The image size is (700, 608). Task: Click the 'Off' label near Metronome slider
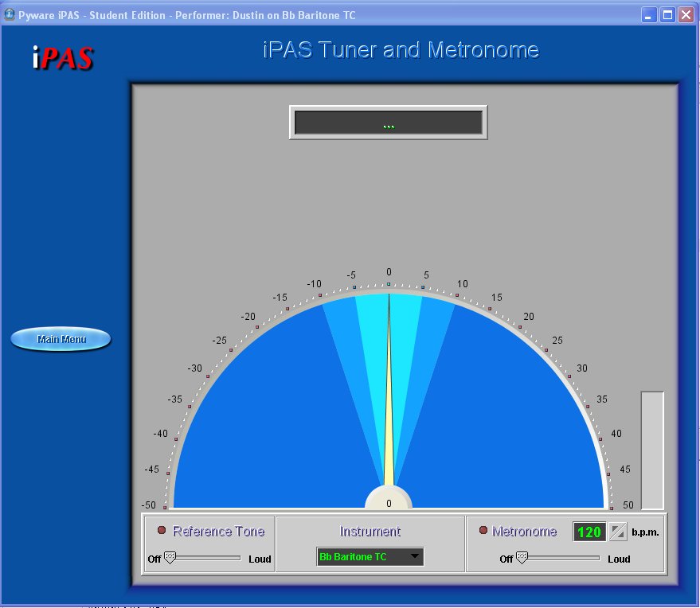[x=506, y=559]
